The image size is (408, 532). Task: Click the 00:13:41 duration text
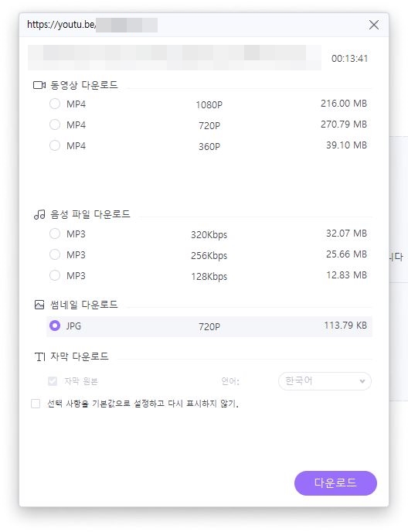[350, 59]
